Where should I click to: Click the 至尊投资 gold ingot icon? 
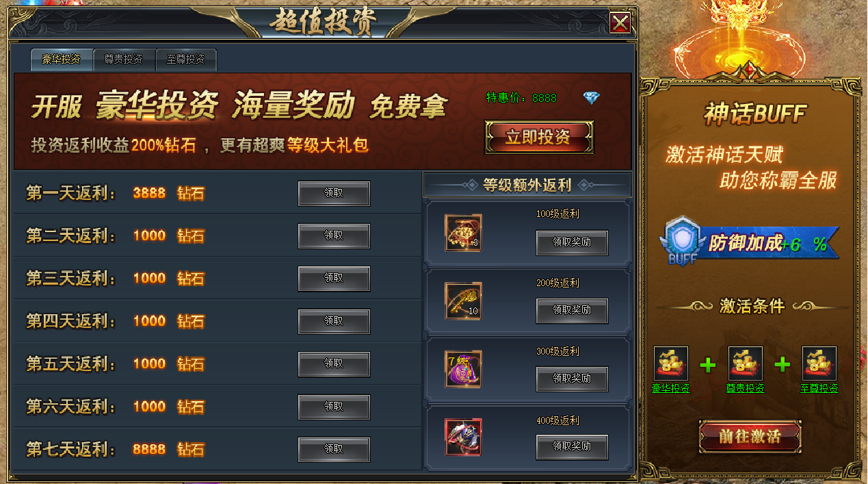pyautogui.click(x=819, y=364)
